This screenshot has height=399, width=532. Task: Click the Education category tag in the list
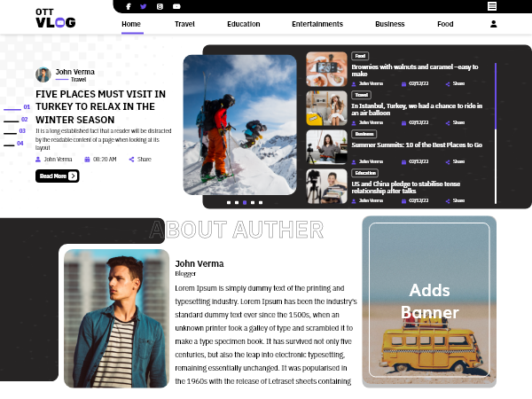[365, 173]
